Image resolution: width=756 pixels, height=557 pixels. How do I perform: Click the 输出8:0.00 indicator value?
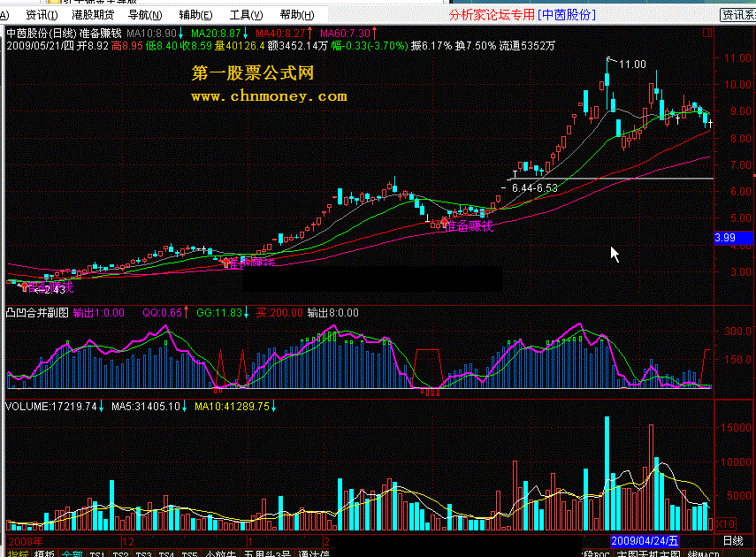coord(333,313)
